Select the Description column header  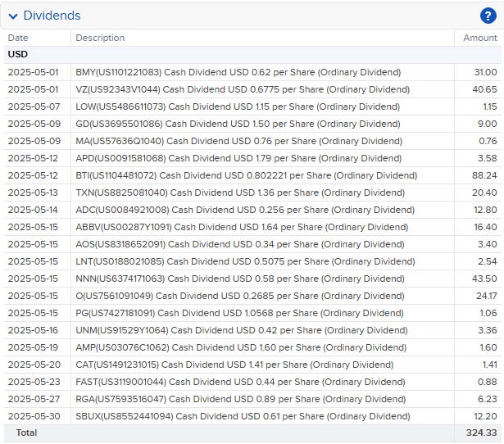pos(100,38)
